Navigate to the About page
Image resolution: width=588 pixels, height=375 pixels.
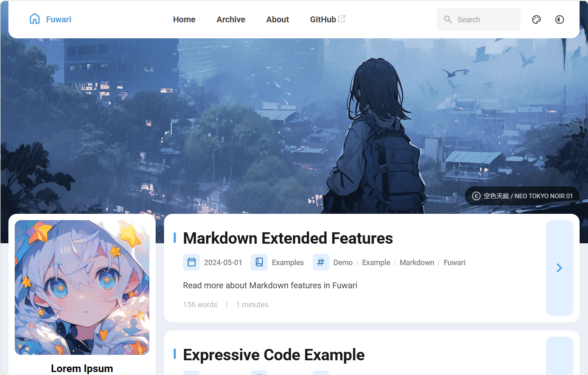pos(278,19)
